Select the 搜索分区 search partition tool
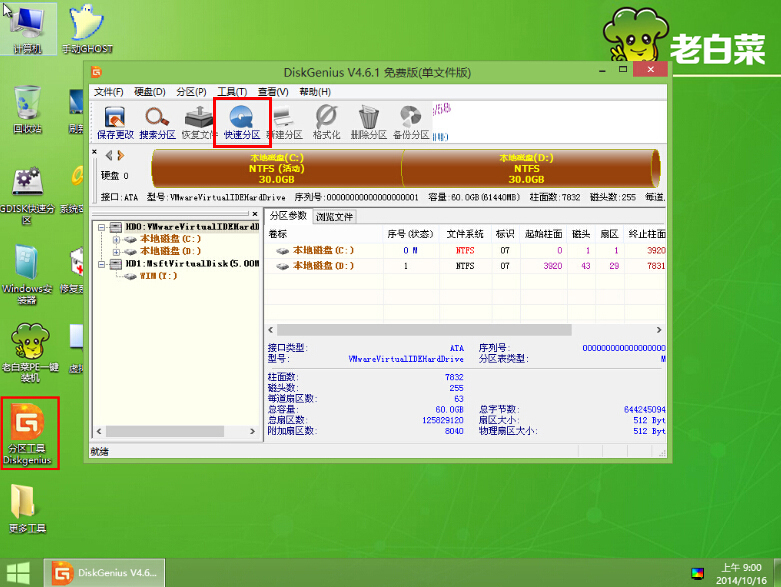The width and height of the screenshot is (781, 587). tap(157, 122)
